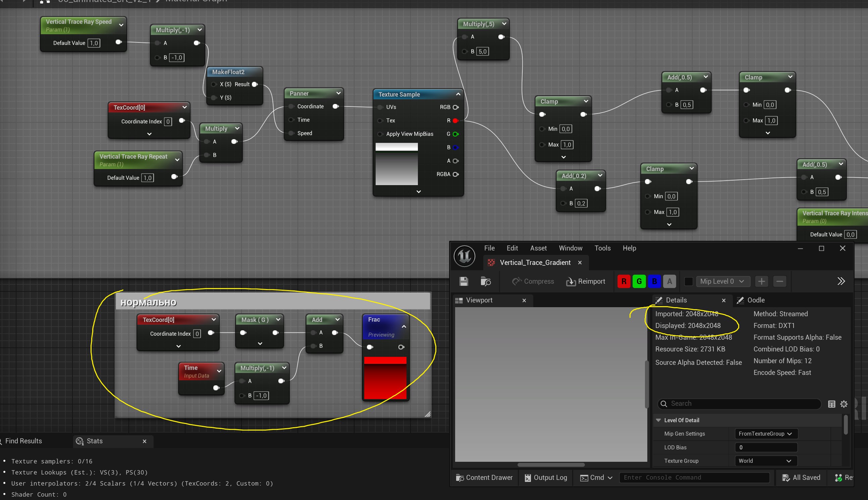Image resolution: width=868 pixels, height=500 pixels.
Task: Click the property matrix table icon
Action: 831,404
